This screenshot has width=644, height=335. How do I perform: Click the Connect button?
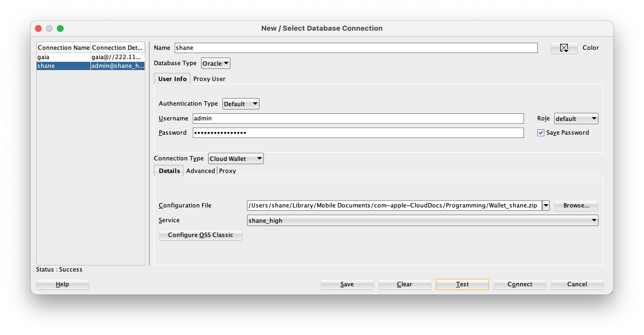(x=520, y=284)
